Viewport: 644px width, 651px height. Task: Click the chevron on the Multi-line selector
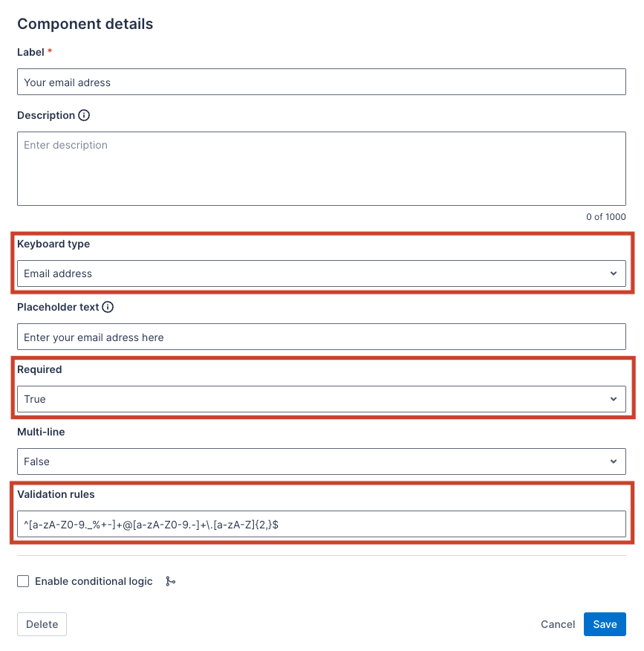click(x=614, y=461)
